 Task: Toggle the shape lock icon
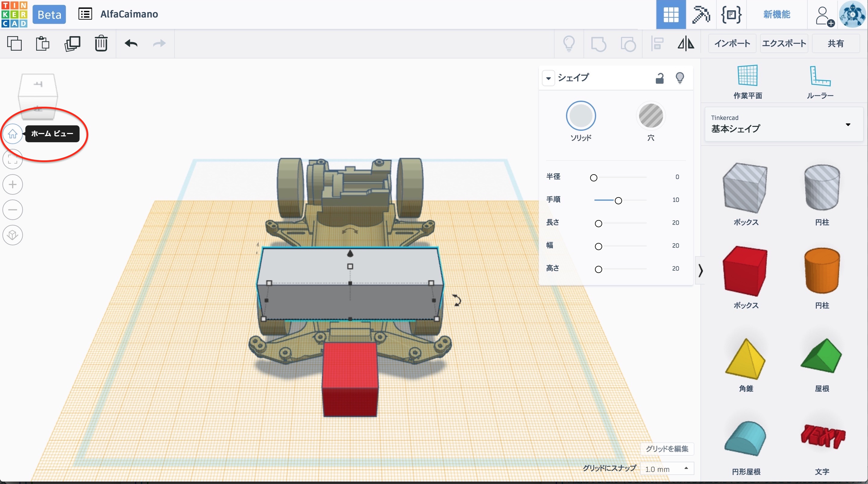(x=659, y=78)
